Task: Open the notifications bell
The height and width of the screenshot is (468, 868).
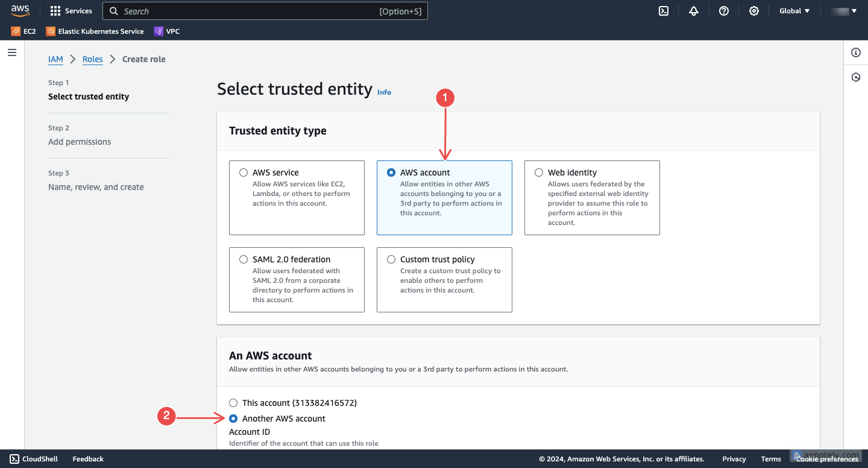Action: (x=694, y=11)
